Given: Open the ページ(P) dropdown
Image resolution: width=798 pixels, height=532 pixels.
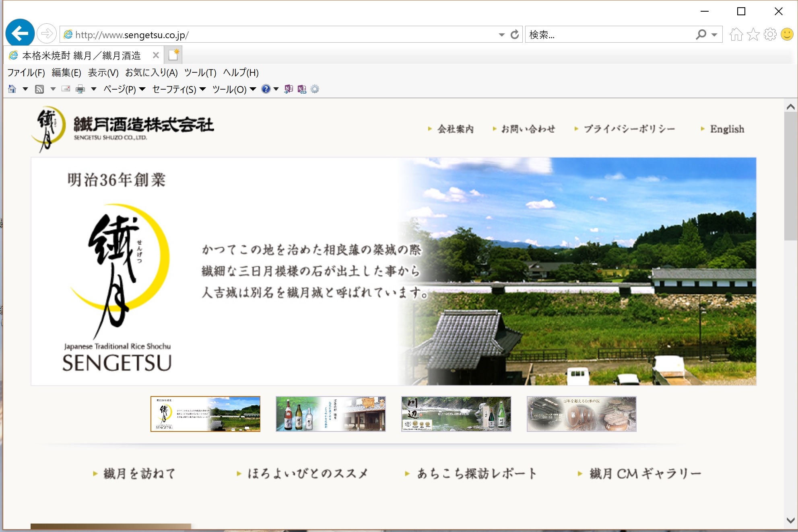Looking at the screenshot, I should point(124,89).
